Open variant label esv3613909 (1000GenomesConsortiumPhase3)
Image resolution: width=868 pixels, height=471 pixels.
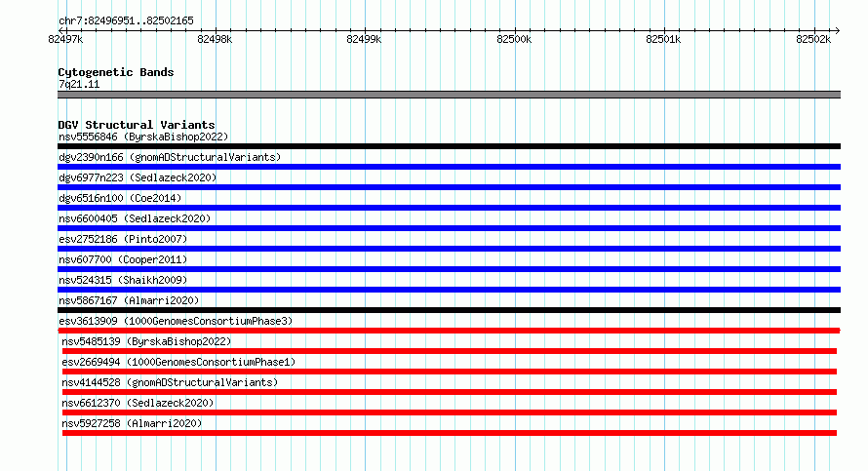tap(176, 321)
